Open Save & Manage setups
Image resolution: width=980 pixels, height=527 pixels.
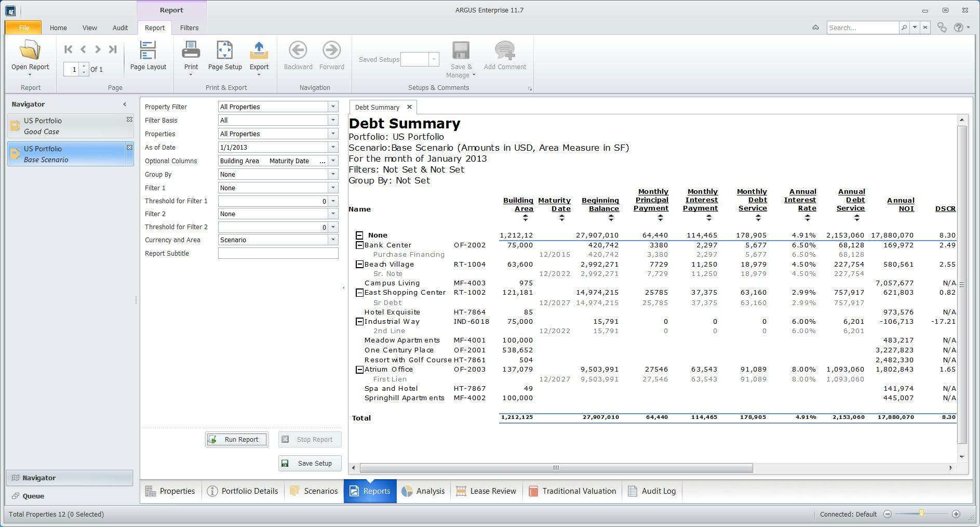460,57
